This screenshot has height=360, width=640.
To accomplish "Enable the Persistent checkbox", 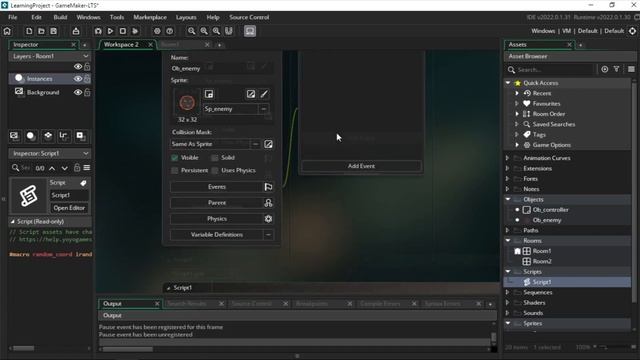I will (x=175, y=170).
